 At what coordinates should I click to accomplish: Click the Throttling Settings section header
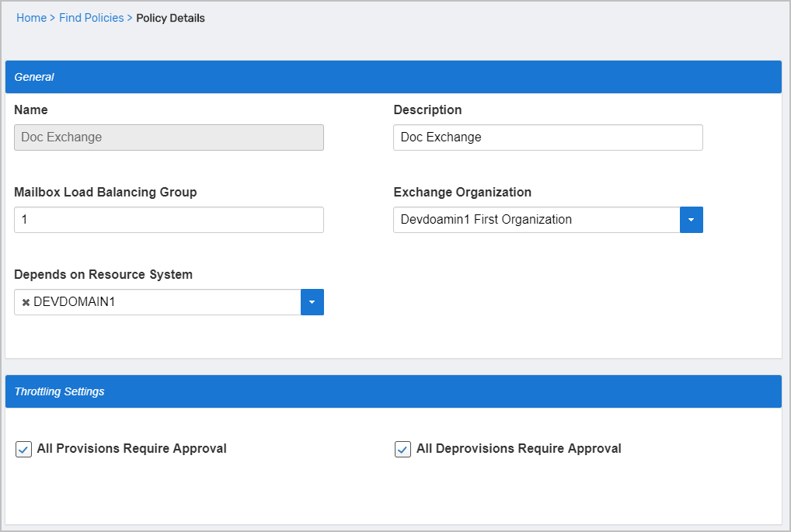(393, 391)
